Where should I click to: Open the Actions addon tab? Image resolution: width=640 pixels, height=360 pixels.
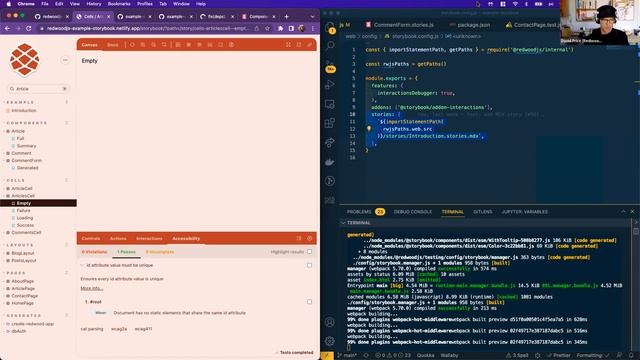click(x=118, y=238)
